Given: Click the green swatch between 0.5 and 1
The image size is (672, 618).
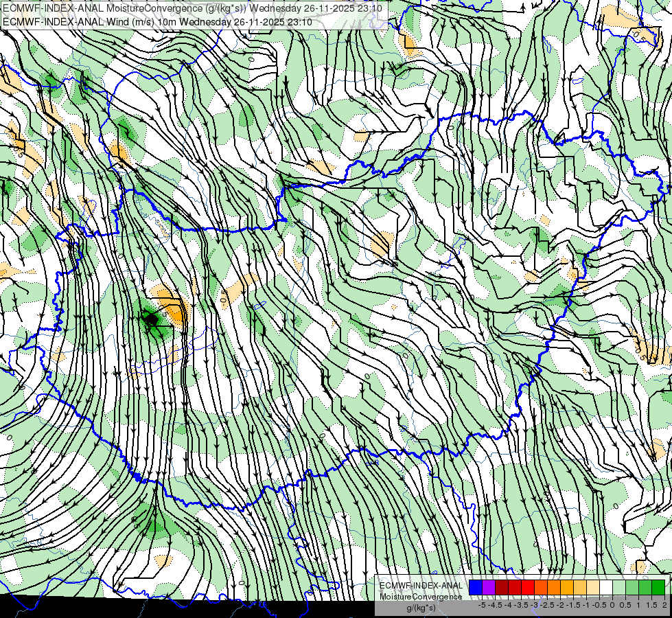Looking at the screenshot, I should click(x=632, y=588).
